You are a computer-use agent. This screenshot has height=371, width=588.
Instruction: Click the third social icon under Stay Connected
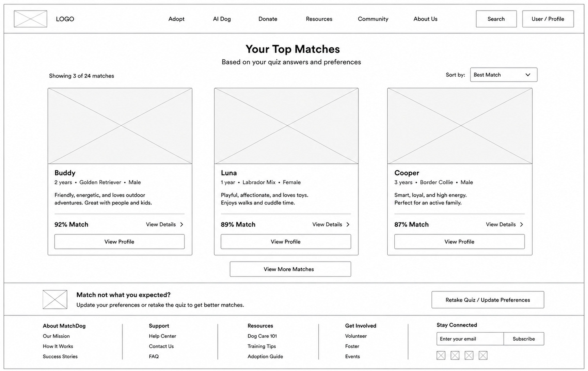pyautogui.click(x=469, y=355)
